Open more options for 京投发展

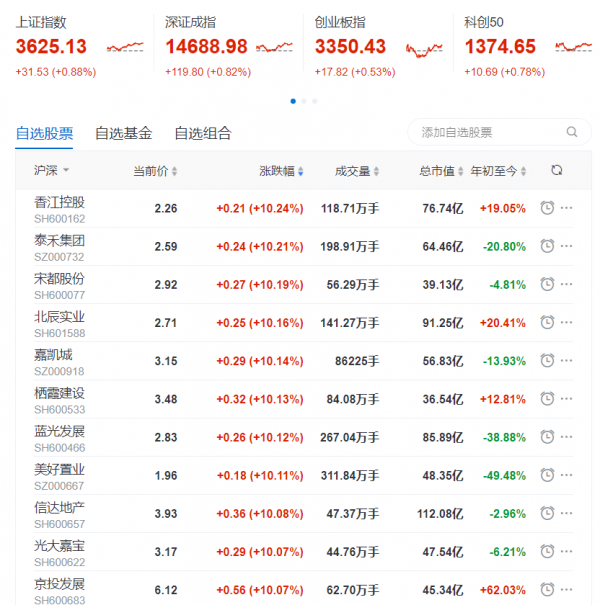click(x=567, y=590)
